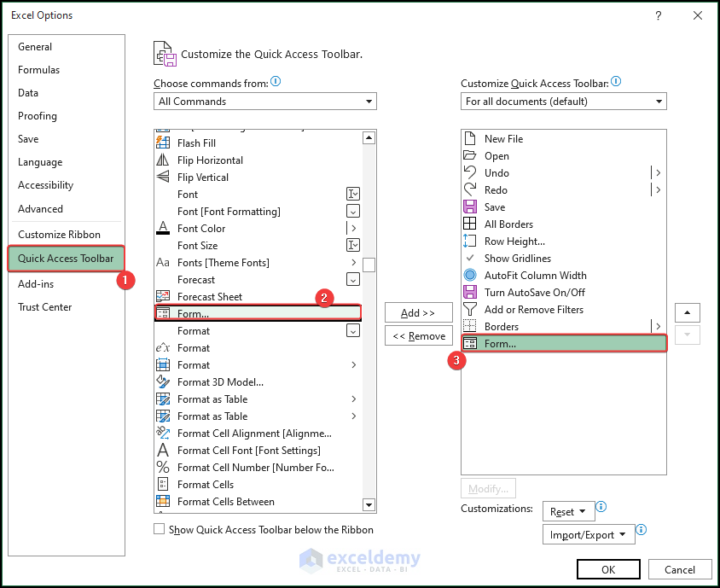
Task: Open the Trust Center category
Action: (45, 307)
